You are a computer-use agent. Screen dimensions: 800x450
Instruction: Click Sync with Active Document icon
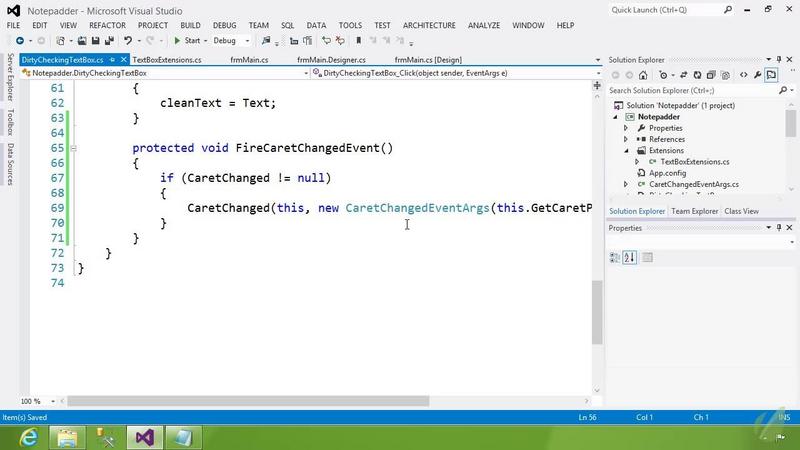(684, 75)
